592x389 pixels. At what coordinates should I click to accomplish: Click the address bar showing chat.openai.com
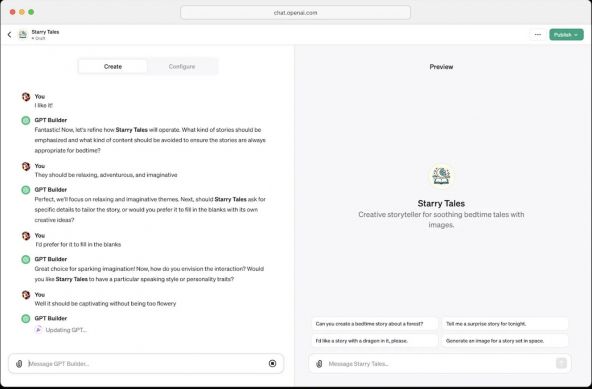coord(295,12)
